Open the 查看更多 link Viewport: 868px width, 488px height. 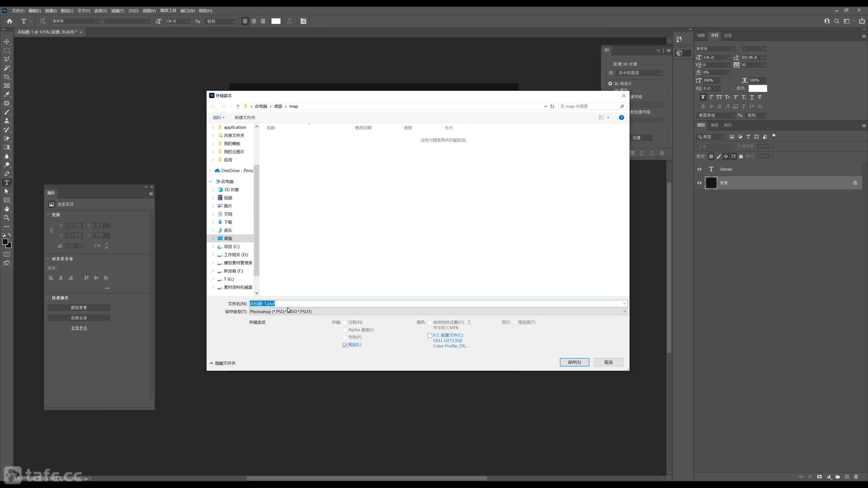point(79,328)
